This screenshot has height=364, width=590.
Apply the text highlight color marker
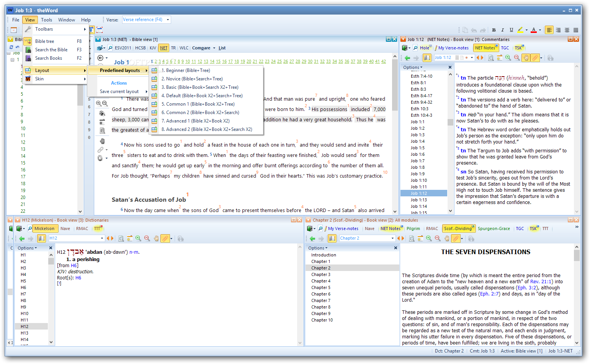(x=520, y=30)
